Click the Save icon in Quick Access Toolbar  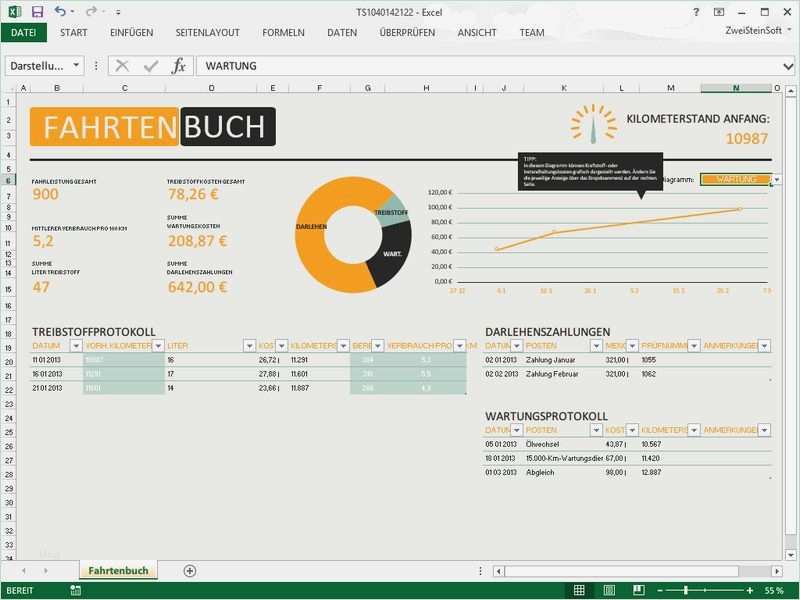point(37,10)
